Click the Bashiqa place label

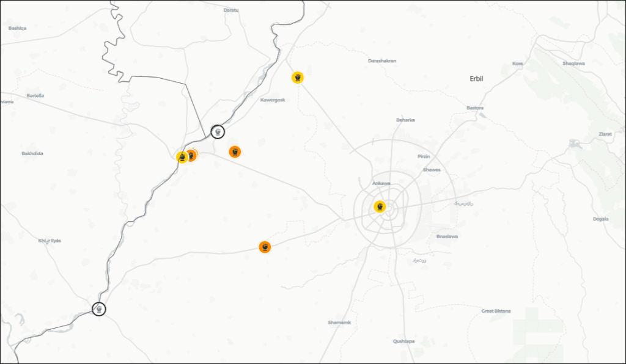tap(17, 28)
